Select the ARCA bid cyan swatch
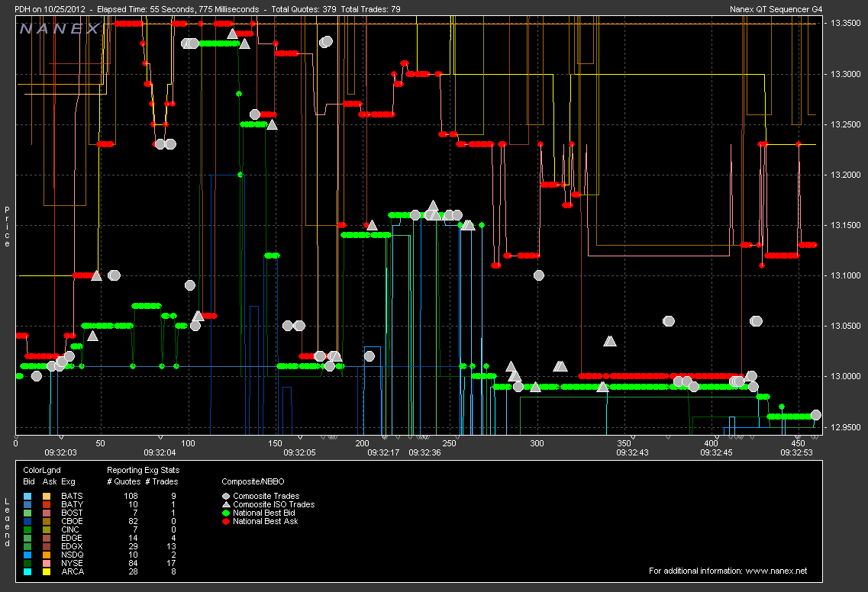 pos(28,571)
